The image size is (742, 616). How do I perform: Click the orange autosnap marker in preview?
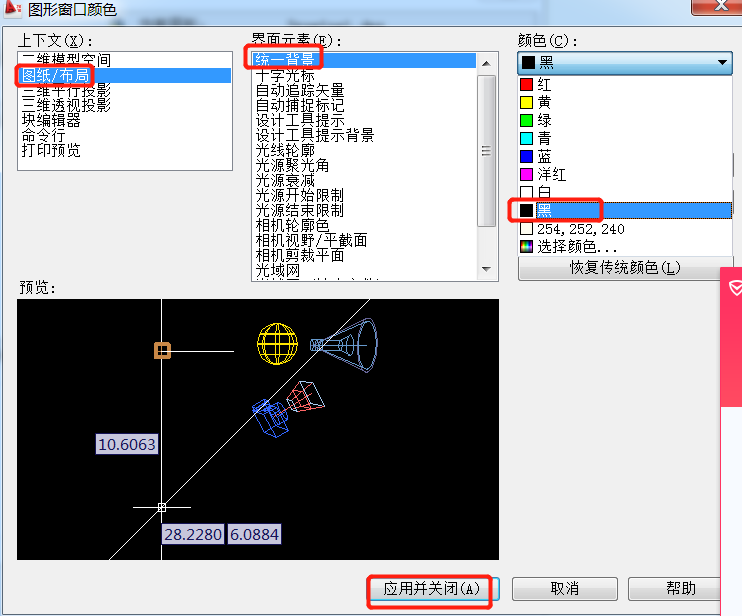162,350
